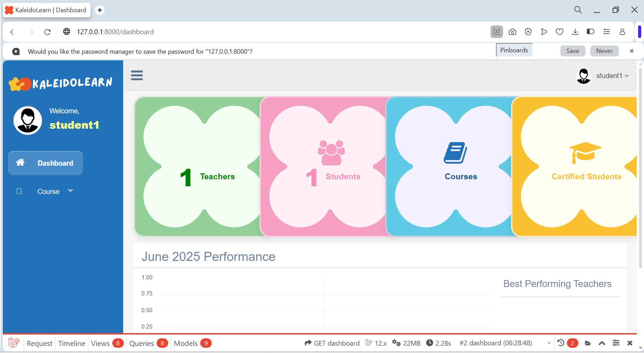Click the KaleidoLearn logo
644x353 pixels.
click(x=60, y=83)
